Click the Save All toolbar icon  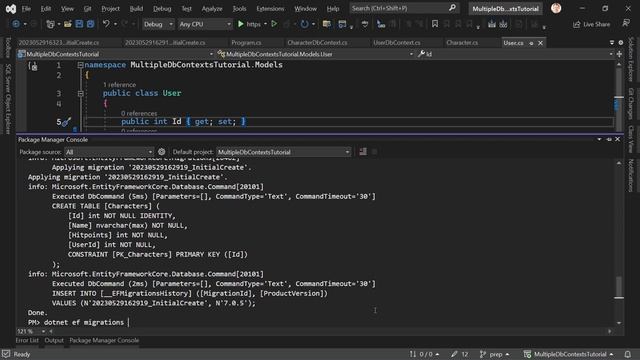(x=91, y=24)
